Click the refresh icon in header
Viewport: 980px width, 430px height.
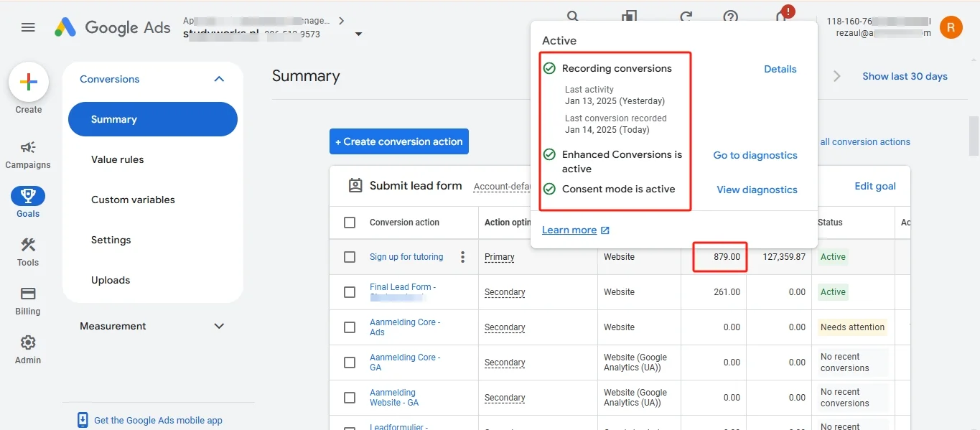tap(686, 17)
